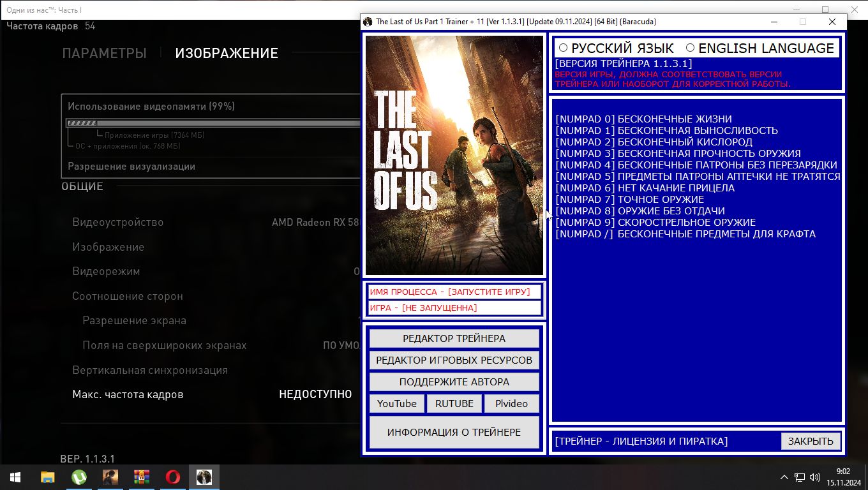This screenshot has width=868, height=490.
Task: Select the ENGLISH LANGUAGE radio button
Action: [690, 48]
